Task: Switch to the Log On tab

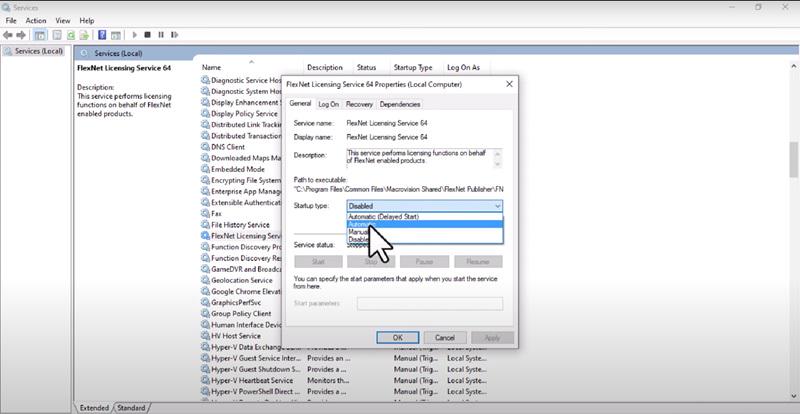Action: pos(329,104)
